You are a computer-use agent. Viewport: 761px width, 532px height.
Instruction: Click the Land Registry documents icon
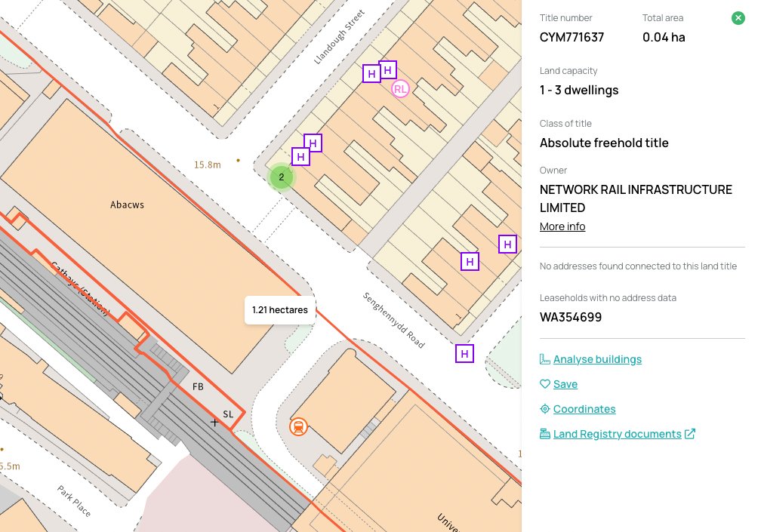[544, 434]
